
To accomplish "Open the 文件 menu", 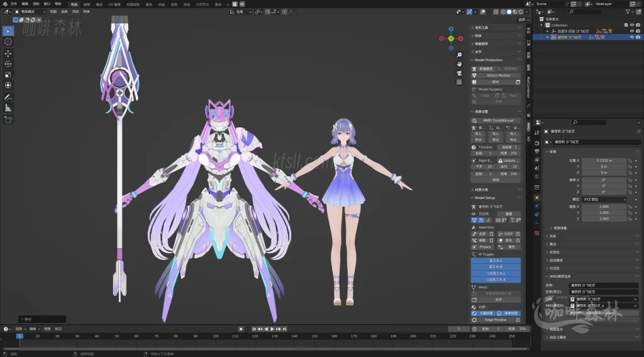I will point(14,4).
